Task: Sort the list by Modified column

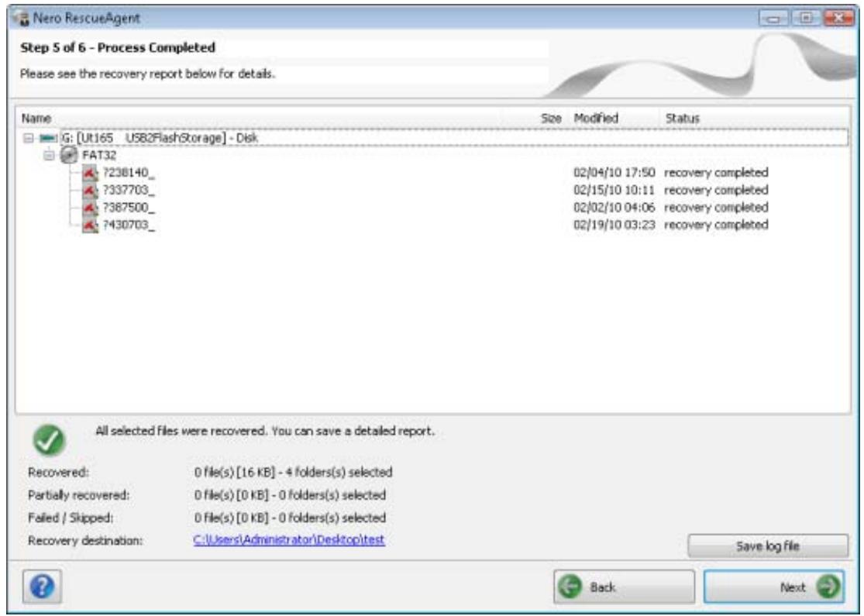Action: click(596, 118)
